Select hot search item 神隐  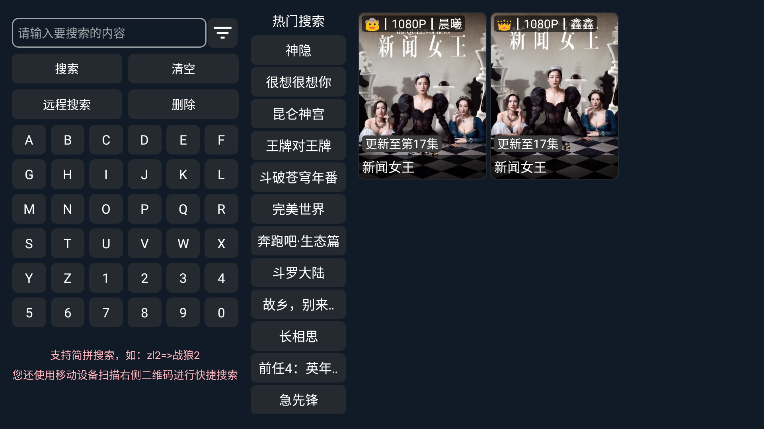(298, 50)
